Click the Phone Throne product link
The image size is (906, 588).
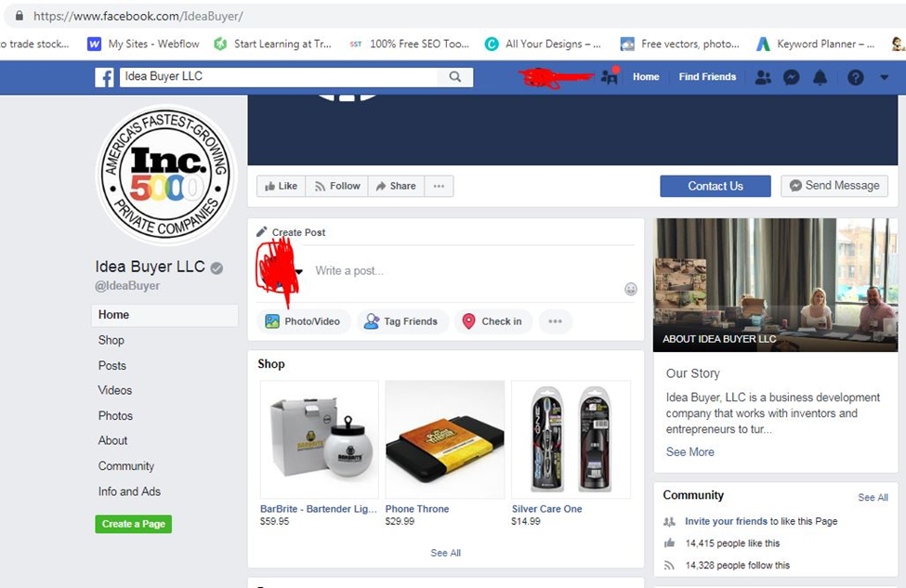[417, 509]
